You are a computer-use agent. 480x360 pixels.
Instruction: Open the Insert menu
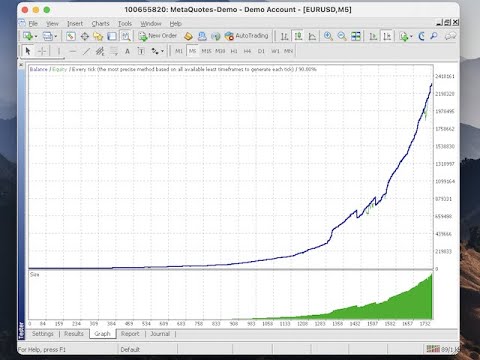[75, 24]
